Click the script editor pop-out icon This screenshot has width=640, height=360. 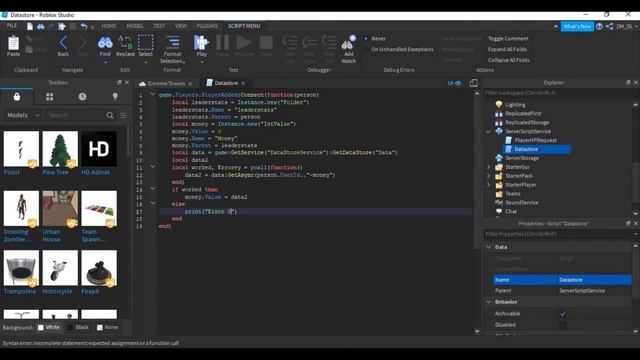point(473,83)
